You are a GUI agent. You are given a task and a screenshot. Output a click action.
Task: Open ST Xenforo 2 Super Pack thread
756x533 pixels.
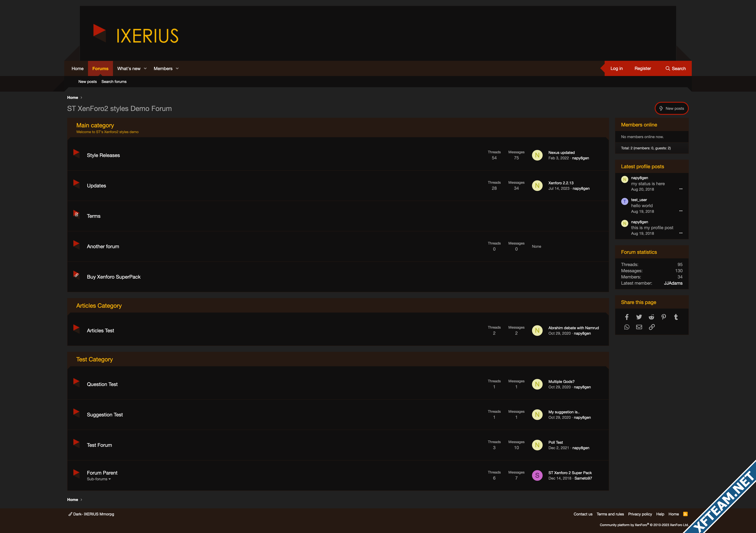tap(570, 473)
